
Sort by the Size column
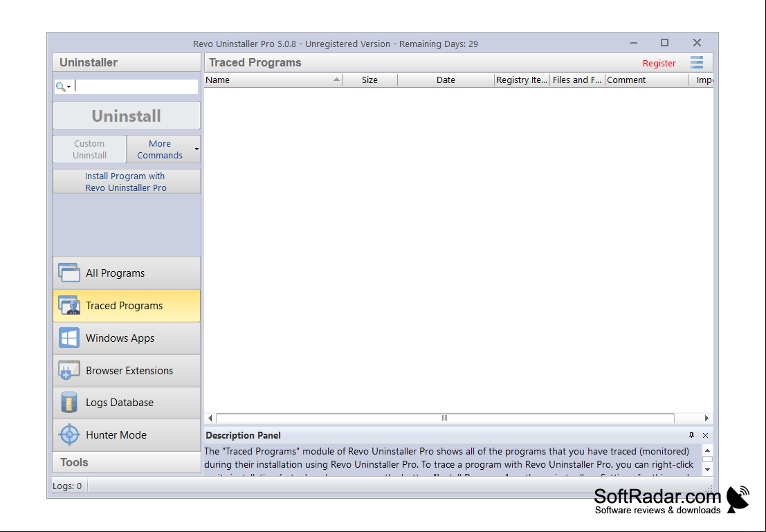coord(370,80)
